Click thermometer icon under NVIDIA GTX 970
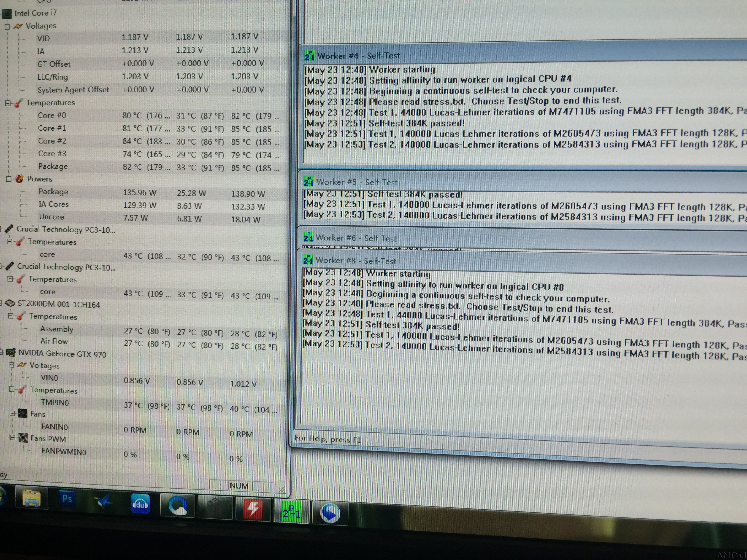The width and height of the screenshot is (747, 560). [22, 390]
